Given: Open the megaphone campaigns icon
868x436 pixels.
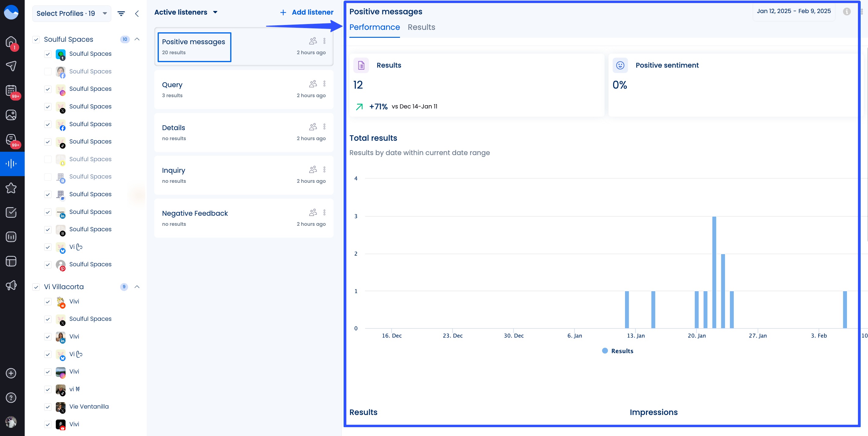Looking at the screenshot, I should coord(12,285).
